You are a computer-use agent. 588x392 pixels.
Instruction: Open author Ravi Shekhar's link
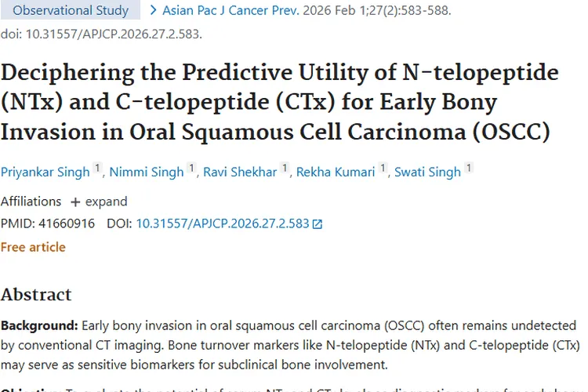(239, 172)
